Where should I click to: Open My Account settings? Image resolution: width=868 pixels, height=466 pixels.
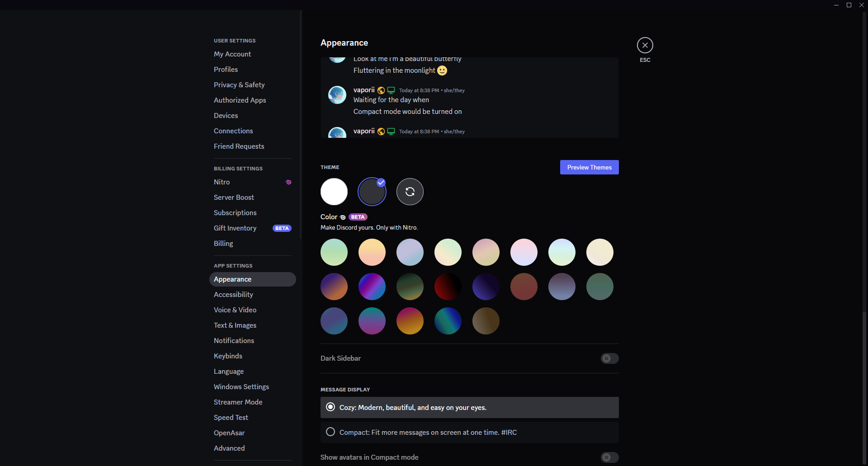pos(253,54)
